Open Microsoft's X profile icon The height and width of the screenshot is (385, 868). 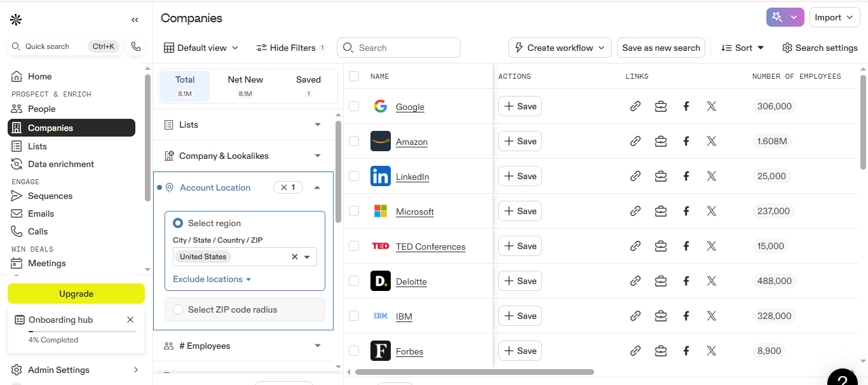coord(712,211)
